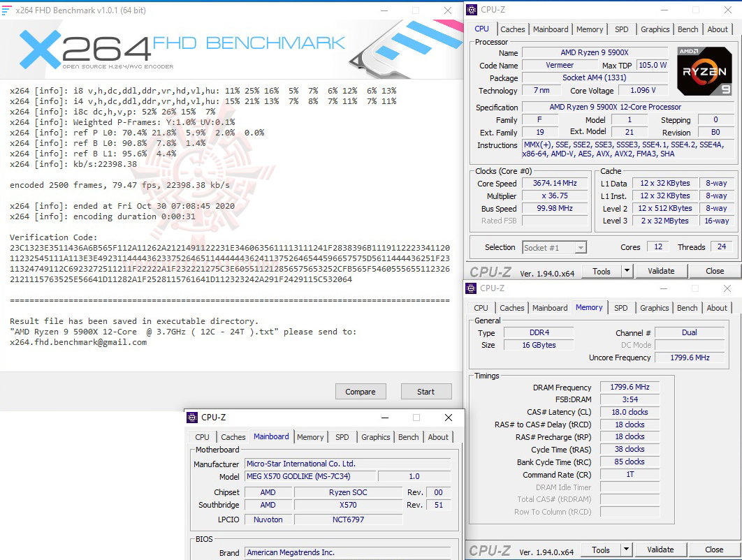The height and width of the screenshot is (560, 742).
Task: Open About tab in Memory CPU-Z window
Action: click(717, 308)
